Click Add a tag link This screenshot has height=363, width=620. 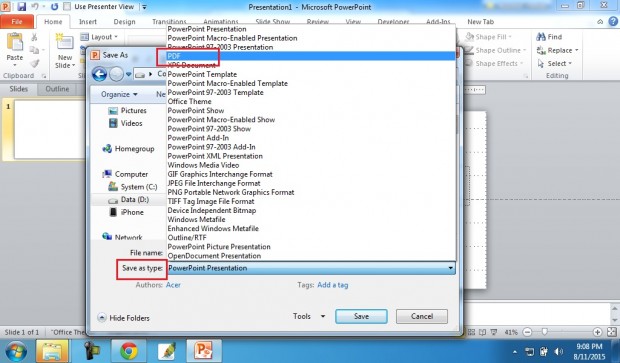(333, 285)
